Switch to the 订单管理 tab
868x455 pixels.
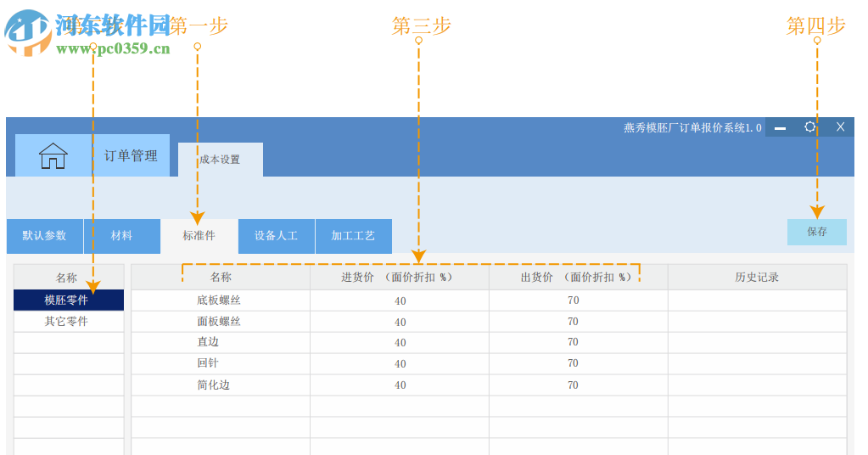131,155
